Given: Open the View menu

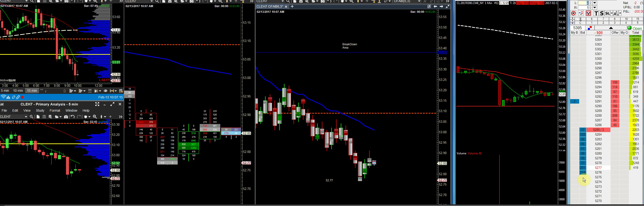Looking at the screenshot, I should point(27,110).
